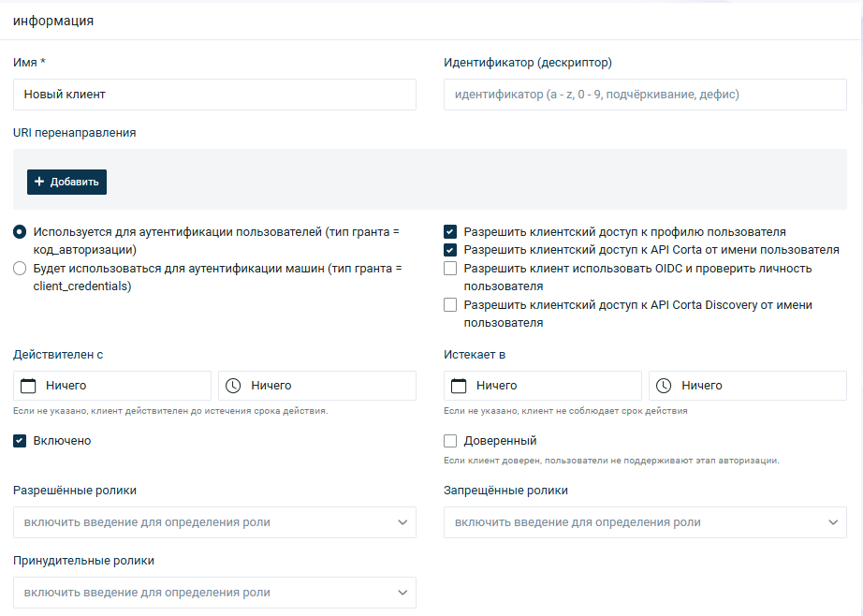Toggle the Включено checkbox
Image resolution: width=863 pixels, height=616 pixels.
(20, 440)
